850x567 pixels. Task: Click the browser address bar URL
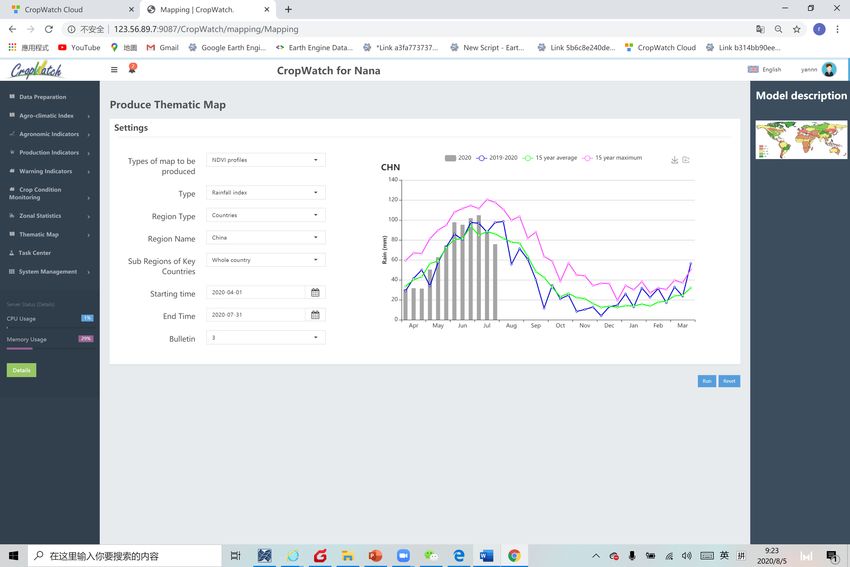tap(206, 29)
